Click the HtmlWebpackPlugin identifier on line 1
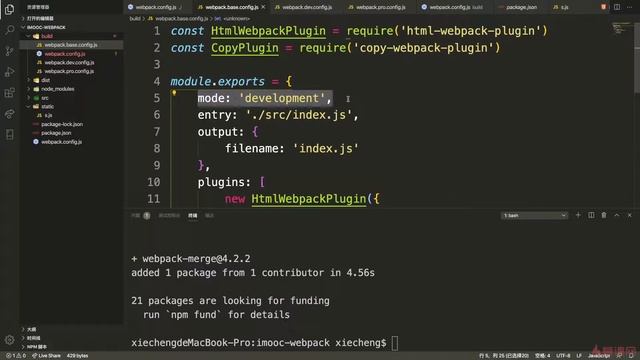Viewport: 640px width, 360px height. coord(268,31)
